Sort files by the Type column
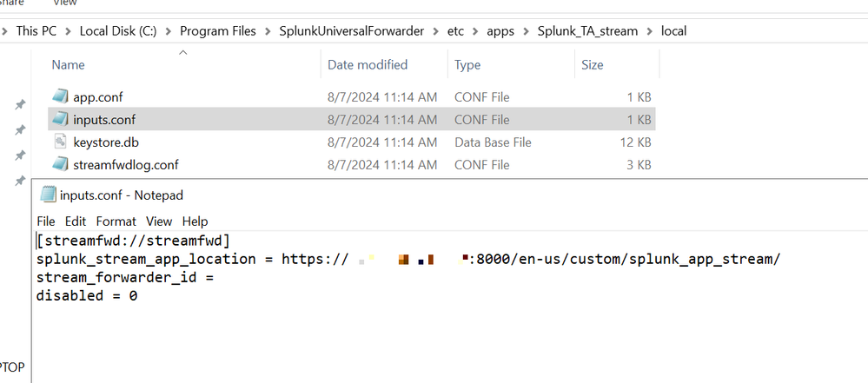This screenshot has width=868, height=383. pyautogui.click(x=467, y=65)
